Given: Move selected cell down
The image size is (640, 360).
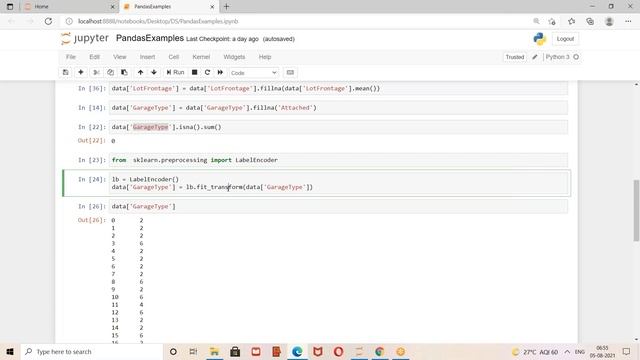Looking at the screenshot, I should click(154, 72).
